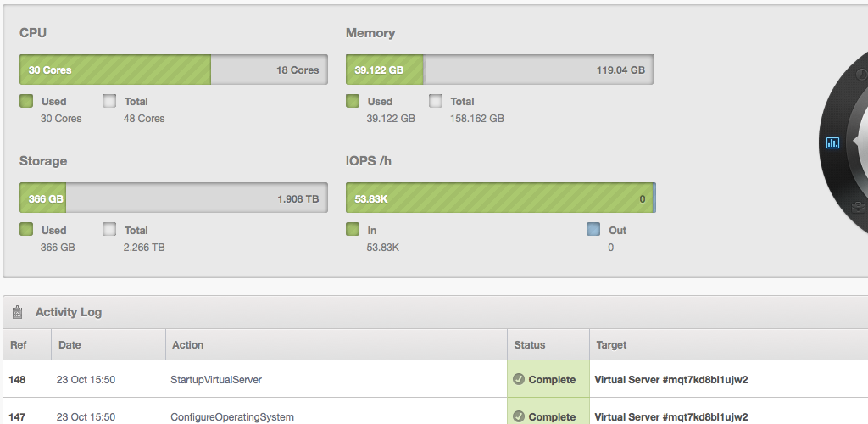This screenshot has width=868, height=424.
Task: Click the CPU section heading
Action: point(33,33)
